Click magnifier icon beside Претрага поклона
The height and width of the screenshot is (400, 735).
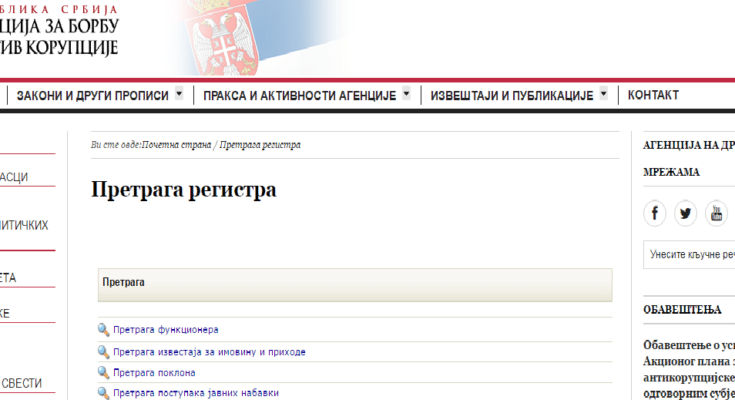[x=103, y=373]
